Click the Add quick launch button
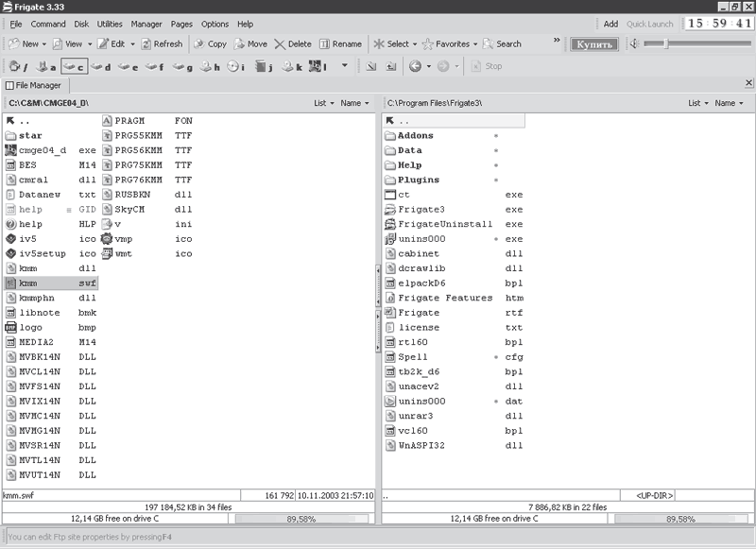756x549 pixels. pyautogui.click(x=610, y=24)
